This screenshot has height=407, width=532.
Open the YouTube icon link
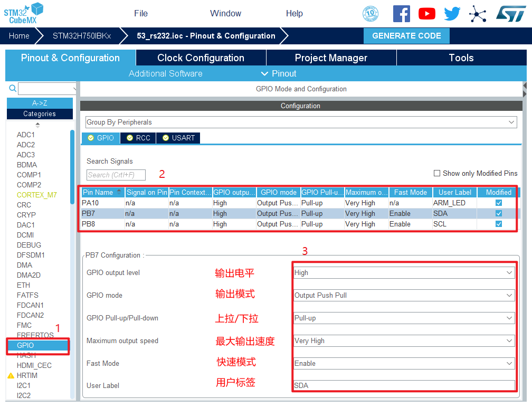(426, 14)
